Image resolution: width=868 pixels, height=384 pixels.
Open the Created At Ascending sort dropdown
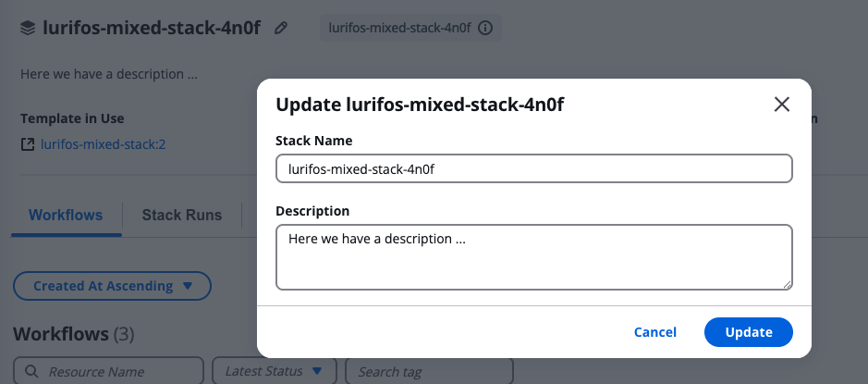click(x=112, y=286)
